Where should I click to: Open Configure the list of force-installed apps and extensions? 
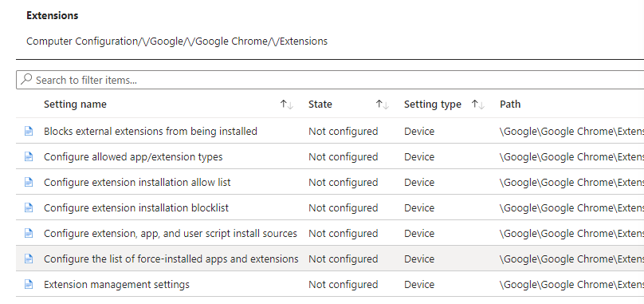pos(171,259)
